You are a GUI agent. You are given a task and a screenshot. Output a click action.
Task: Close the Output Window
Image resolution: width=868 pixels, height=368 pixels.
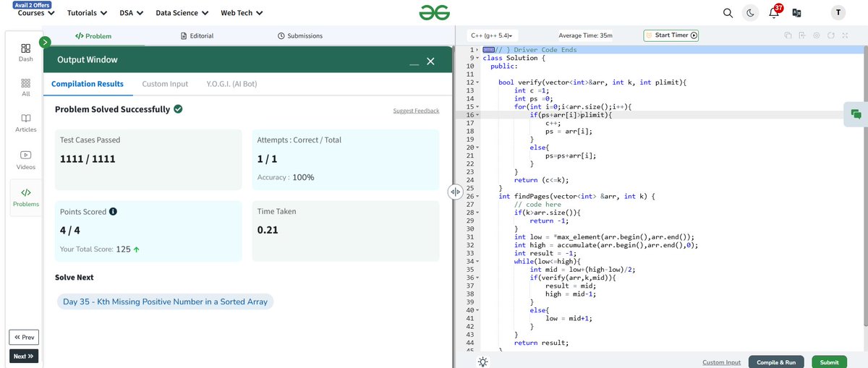pyautogui.click(x=430, y=61)
